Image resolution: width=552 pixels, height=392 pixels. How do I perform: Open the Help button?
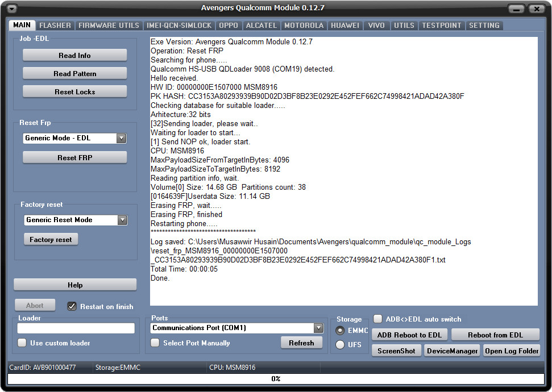(x=75, y=285)
